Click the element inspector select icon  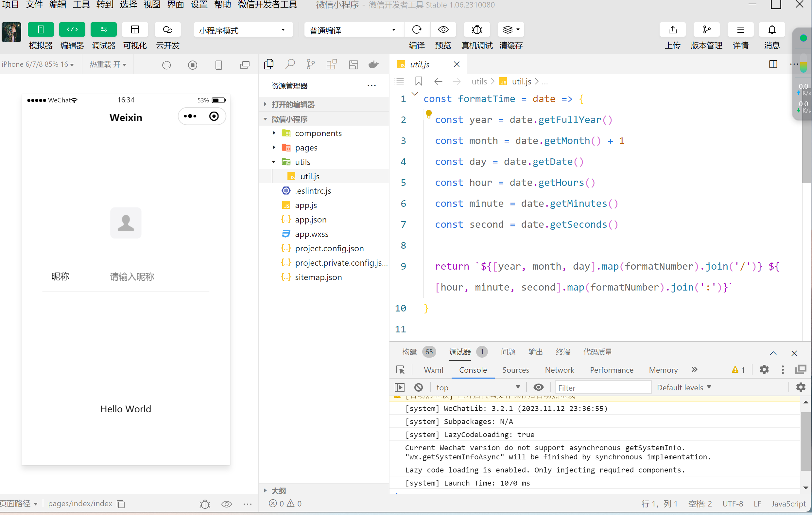(x=400, y=370)
